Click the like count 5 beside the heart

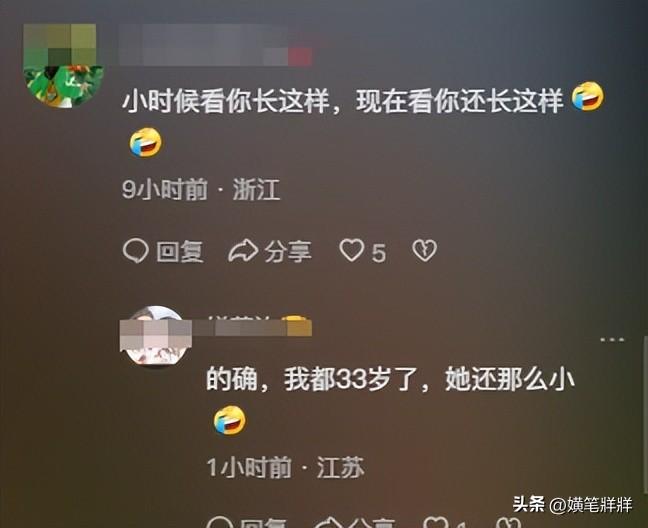click(x=379, y=253)
